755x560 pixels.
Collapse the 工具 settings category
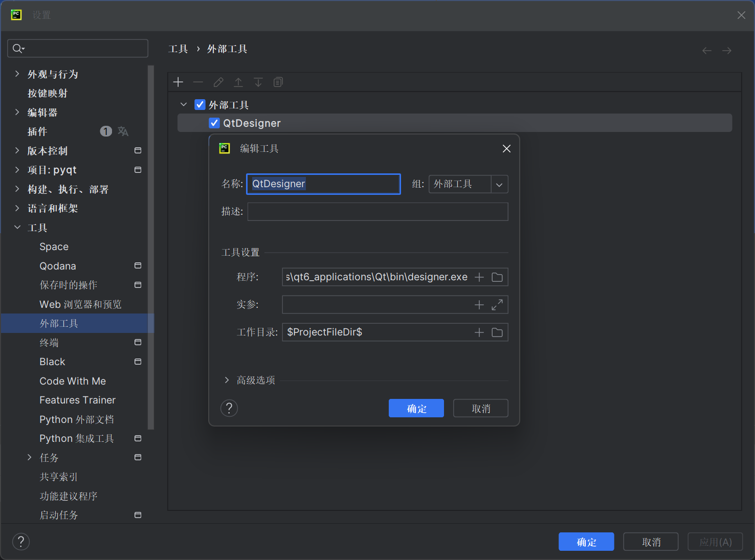point(17,227)
